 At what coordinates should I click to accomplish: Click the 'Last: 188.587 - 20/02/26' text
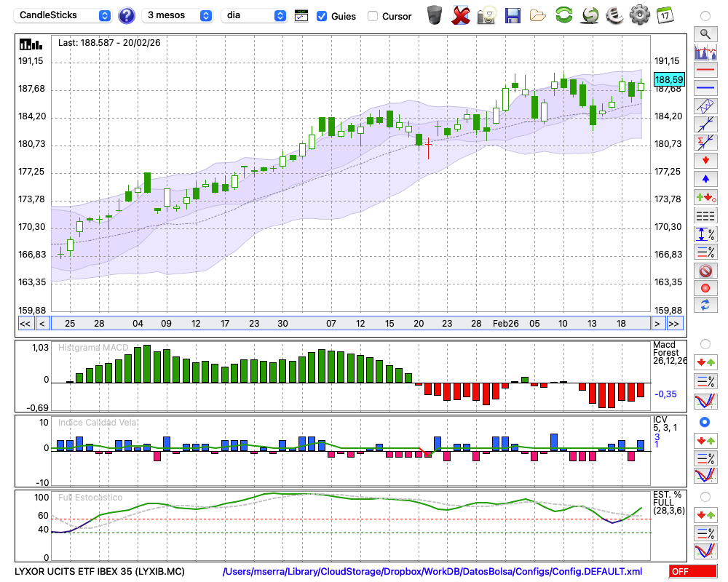(109, 43)
